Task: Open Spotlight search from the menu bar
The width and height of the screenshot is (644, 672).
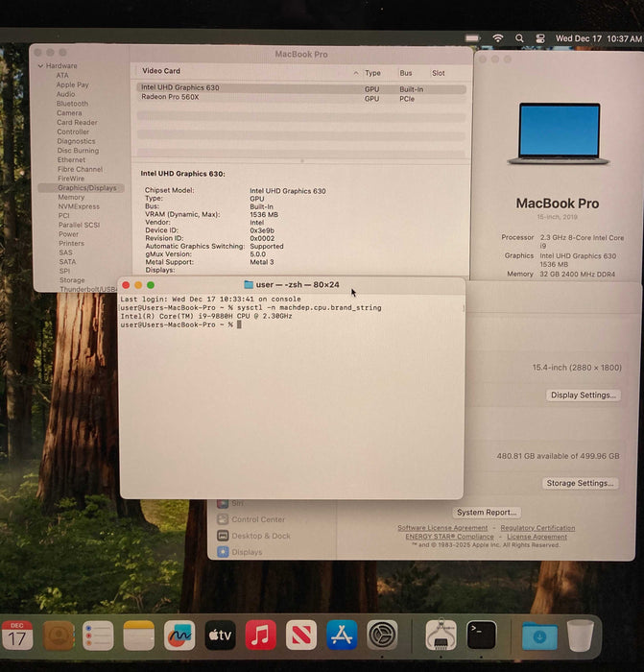Action: [519, 38]
